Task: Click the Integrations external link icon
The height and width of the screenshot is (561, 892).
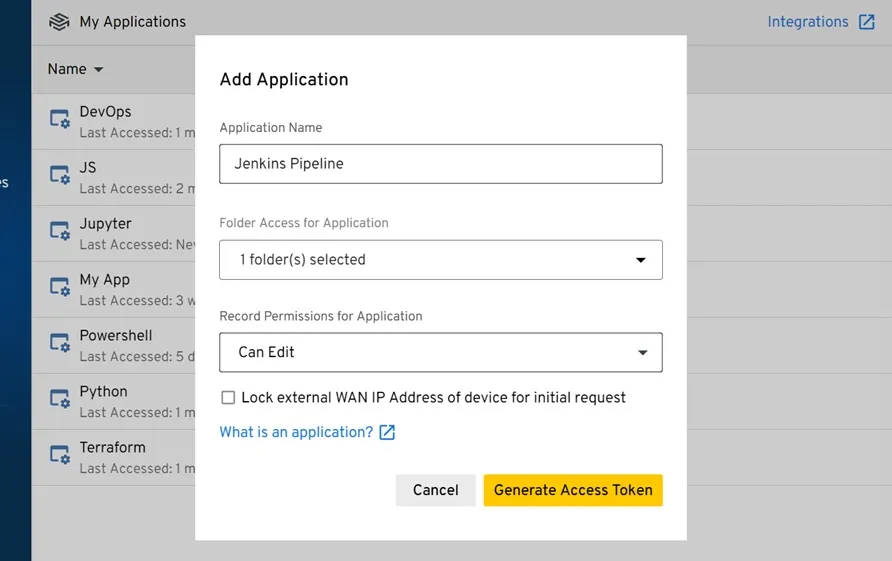Action: point(866,22)
